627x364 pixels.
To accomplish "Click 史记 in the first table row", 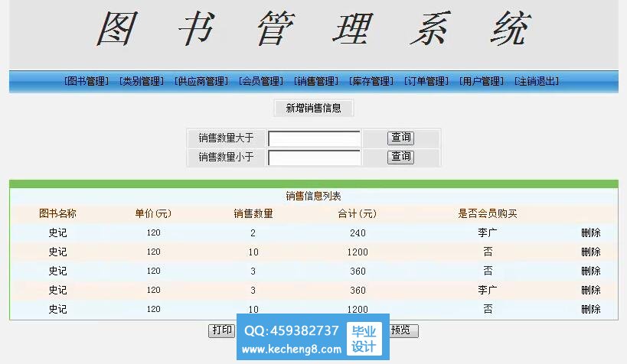I will (57, 233).
